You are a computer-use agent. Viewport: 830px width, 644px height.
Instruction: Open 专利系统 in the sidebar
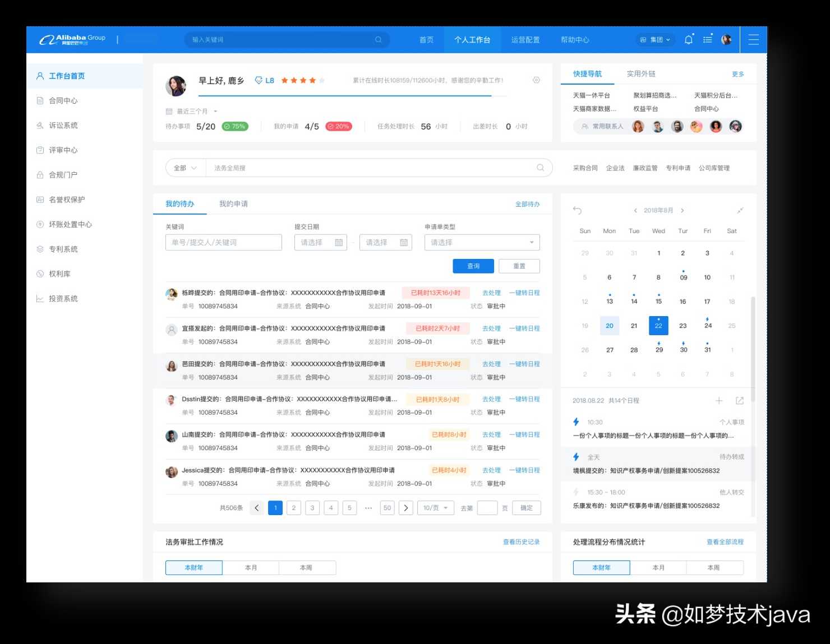(85, 249)
